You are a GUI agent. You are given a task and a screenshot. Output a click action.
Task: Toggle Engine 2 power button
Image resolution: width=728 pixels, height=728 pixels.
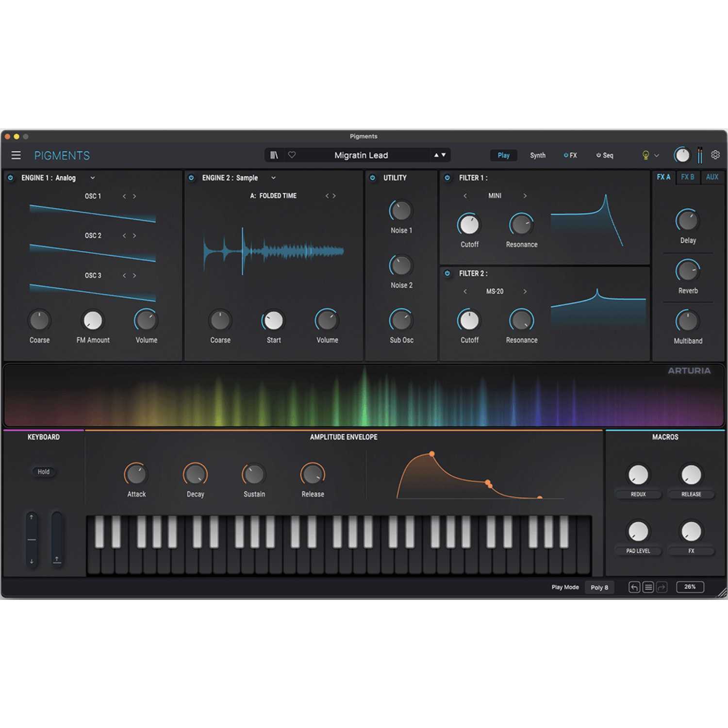coord(191,178)
